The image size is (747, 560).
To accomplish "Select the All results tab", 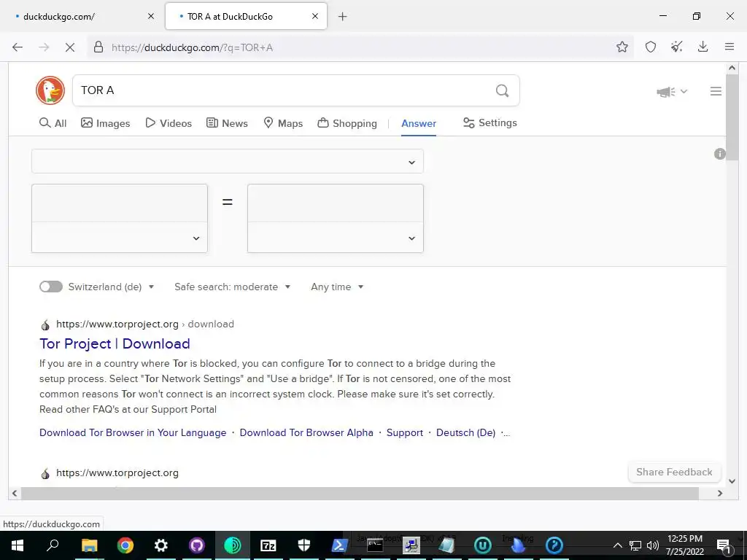I will [x=53, y=123].
